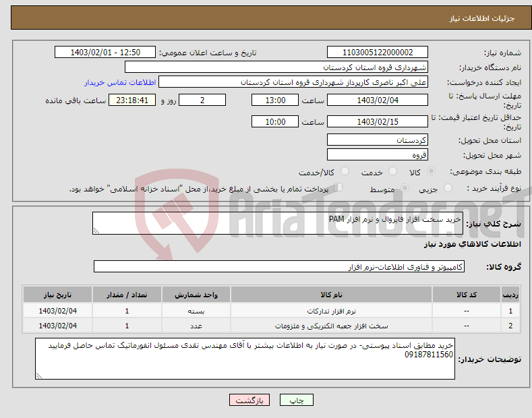
Task: Open the اطلاعات تماس خریدار link
Action: pos(120,82)
